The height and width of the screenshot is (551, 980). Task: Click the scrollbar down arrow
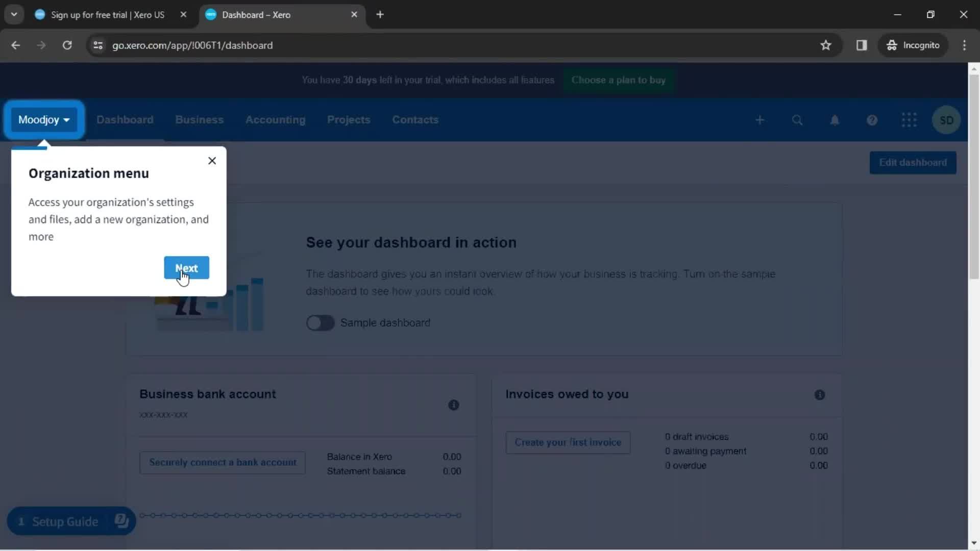[x=974, y=543]
